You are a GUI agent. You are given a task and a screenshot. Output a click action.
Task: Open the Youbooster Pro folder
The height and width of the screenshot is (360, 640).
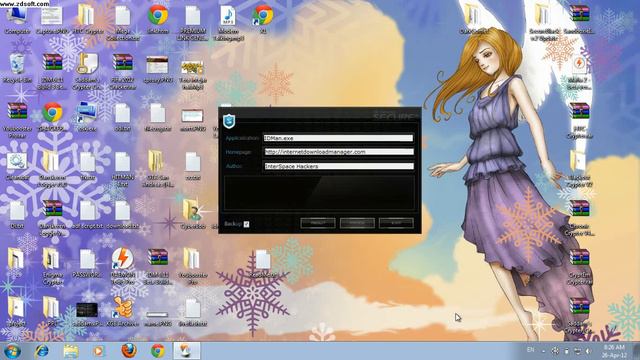(192, 259)
